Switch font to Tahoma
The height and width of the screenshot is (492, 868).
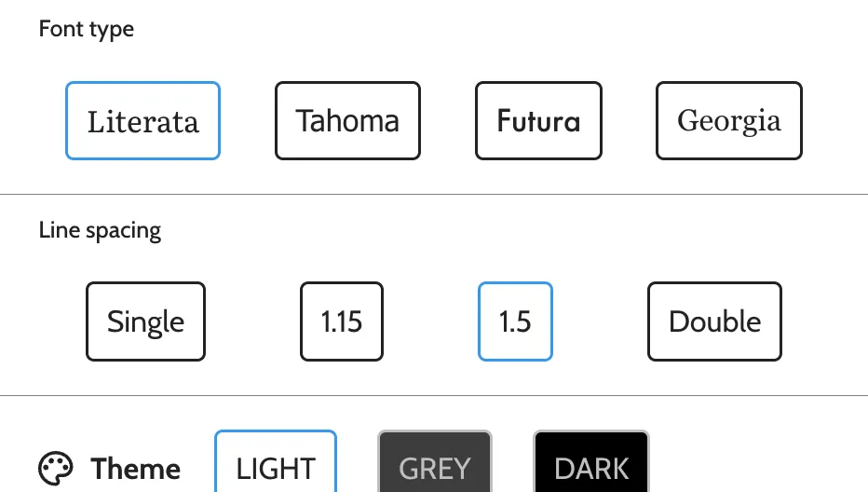pos(347,121)
